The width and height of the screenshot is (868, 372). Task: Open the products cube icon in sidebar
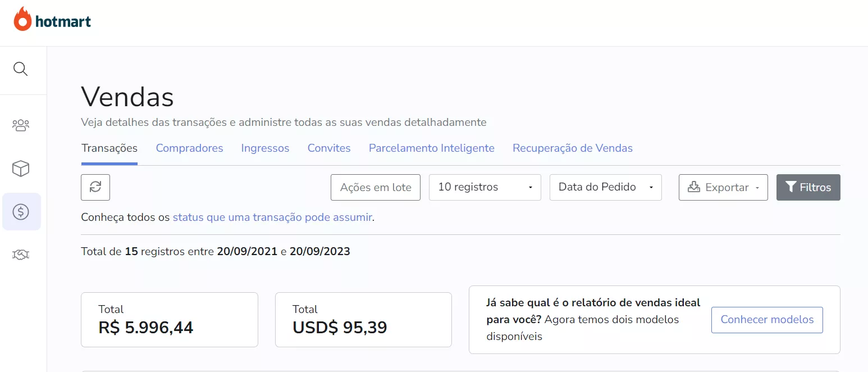click(x=21, y=169)
